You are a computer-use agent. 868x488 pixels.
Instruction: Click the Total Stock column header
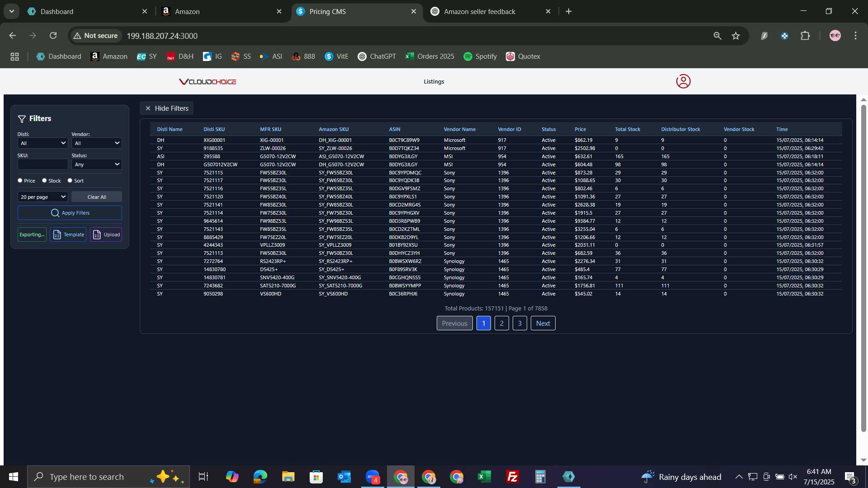[x=627, y=129]
